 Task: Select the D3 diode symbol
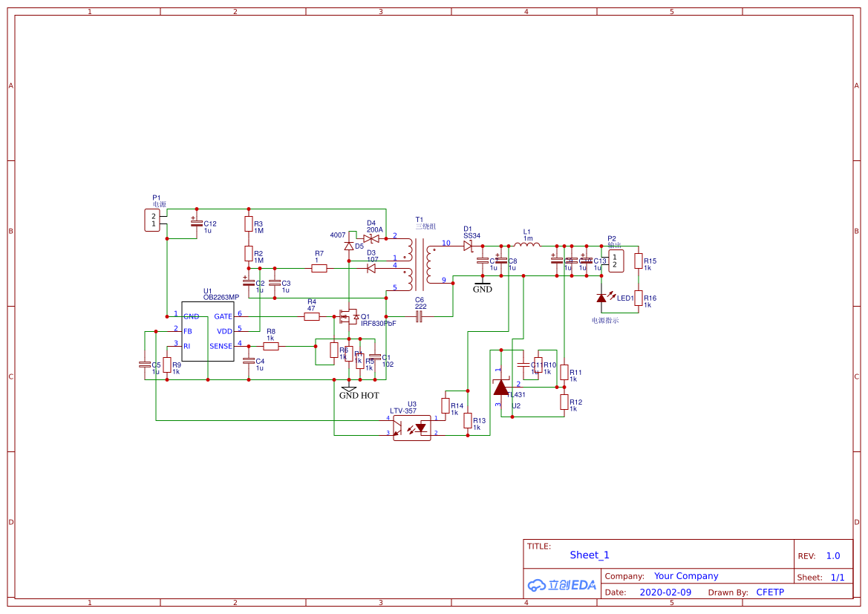(x=371, y=269)
